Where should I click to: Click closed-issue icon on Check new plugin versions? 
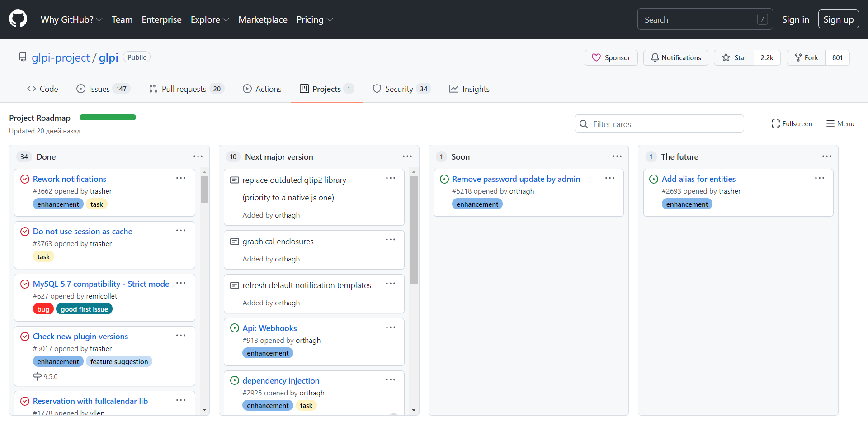click(25, 337)
